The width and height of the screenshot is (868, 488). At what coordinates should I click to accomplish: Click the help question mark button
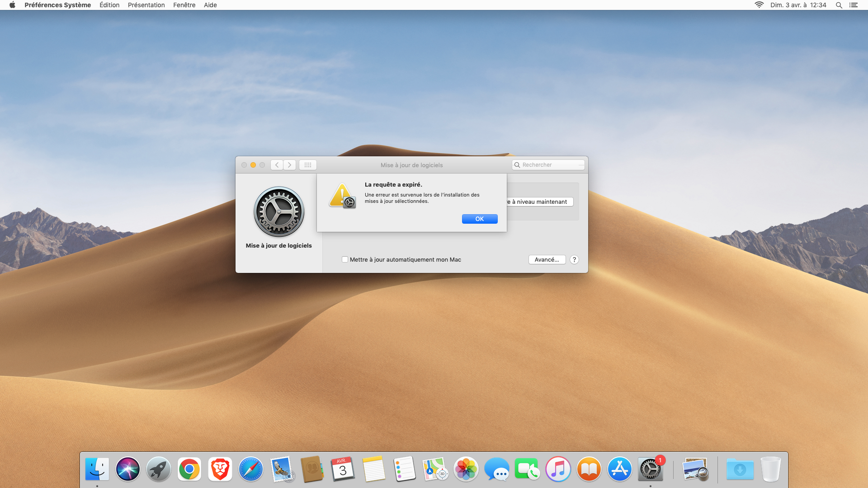click(574, 259)
